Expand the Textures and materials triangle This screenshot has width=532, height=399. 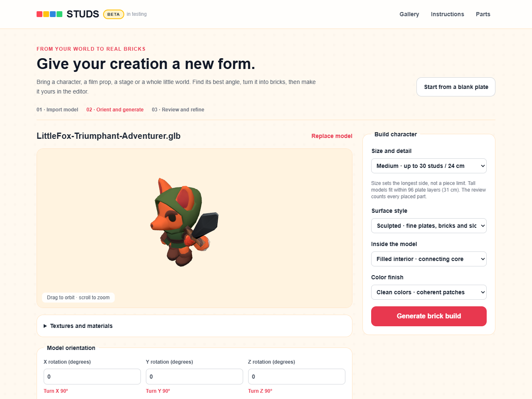click(45, 326)
